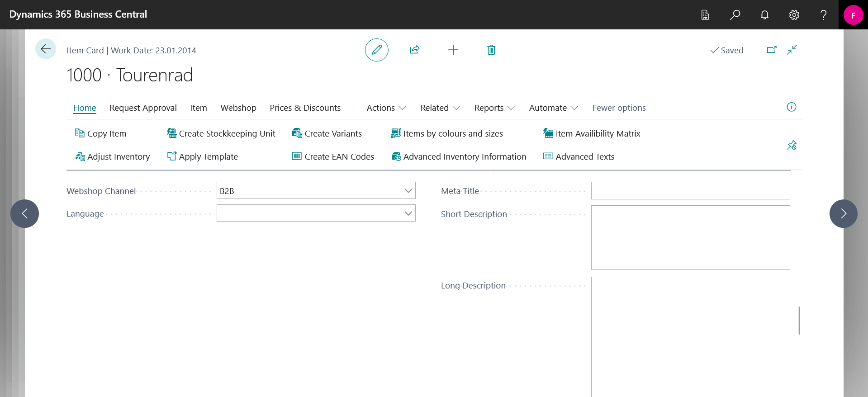Viewport: 868px width, 397px height.
Task: Click Copy Item action
Action: click(101, 133)
